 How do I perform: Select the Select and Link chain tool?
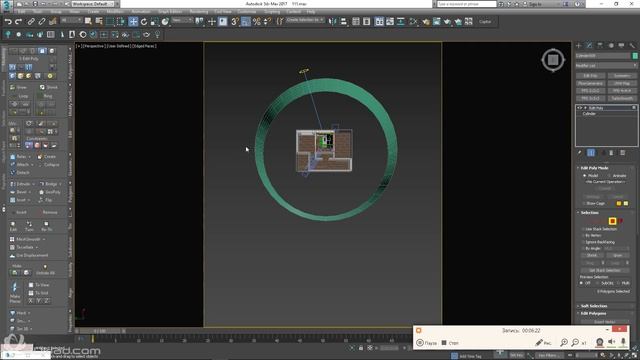pyautogui.click(x=31, y=22)
